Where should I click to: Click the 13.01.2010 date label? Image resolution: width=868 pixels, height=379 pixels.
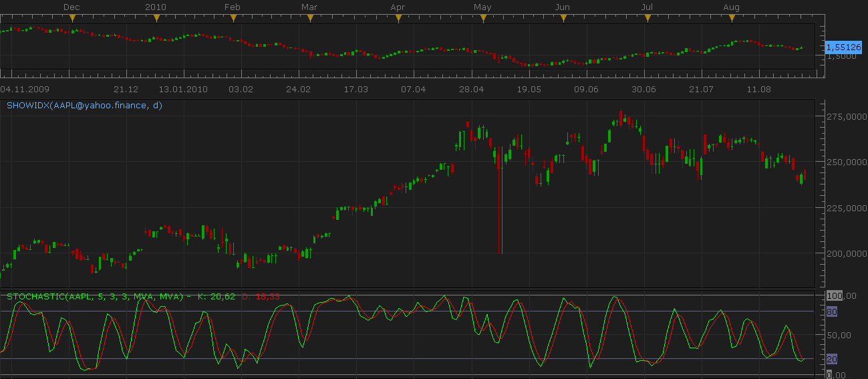pyautogui.click(x=182, y=89)
